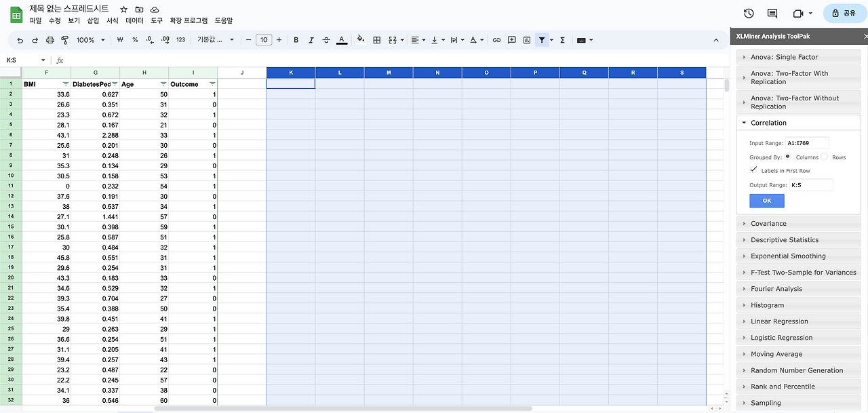Toggle italic formatting

(x=311, y=40)
